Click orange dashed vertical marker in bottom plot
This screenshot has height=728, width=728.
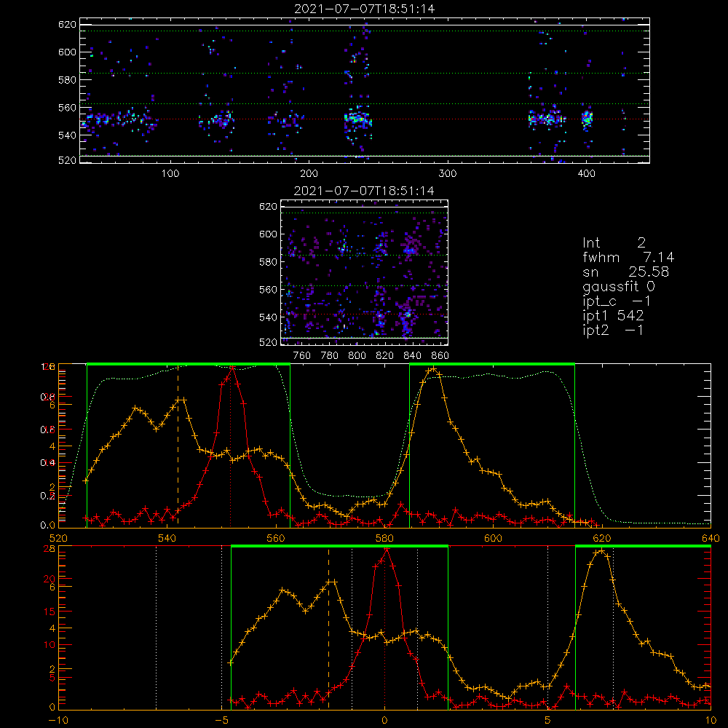[329, 629]
